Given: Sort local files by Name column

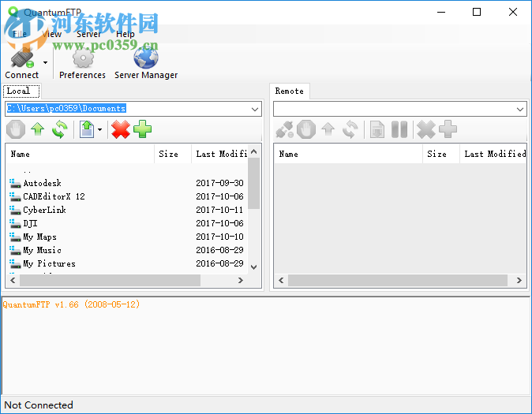Looking at the screenshot, I should click(80, 154).
